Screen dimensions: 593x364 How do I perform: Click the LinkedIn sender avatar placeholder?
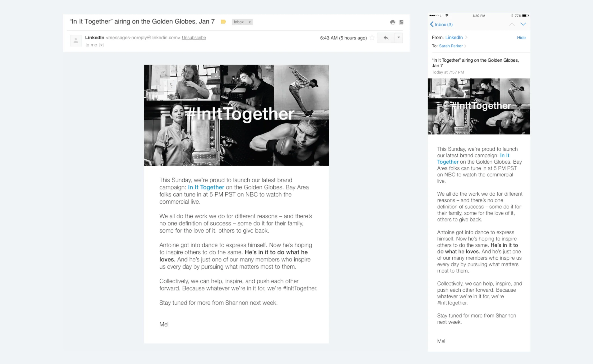(x=76, y=41)
